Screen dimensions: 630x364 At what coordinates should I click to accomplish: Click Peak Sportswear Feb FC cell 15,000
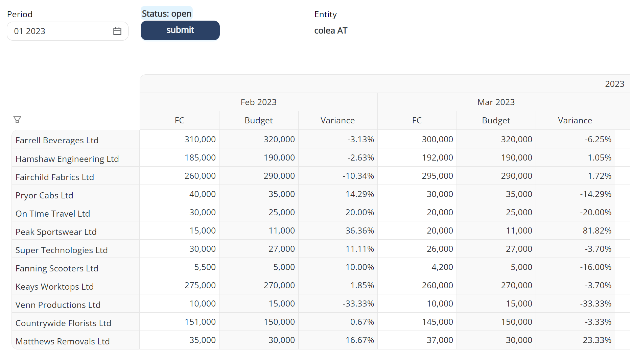[180, 230]
